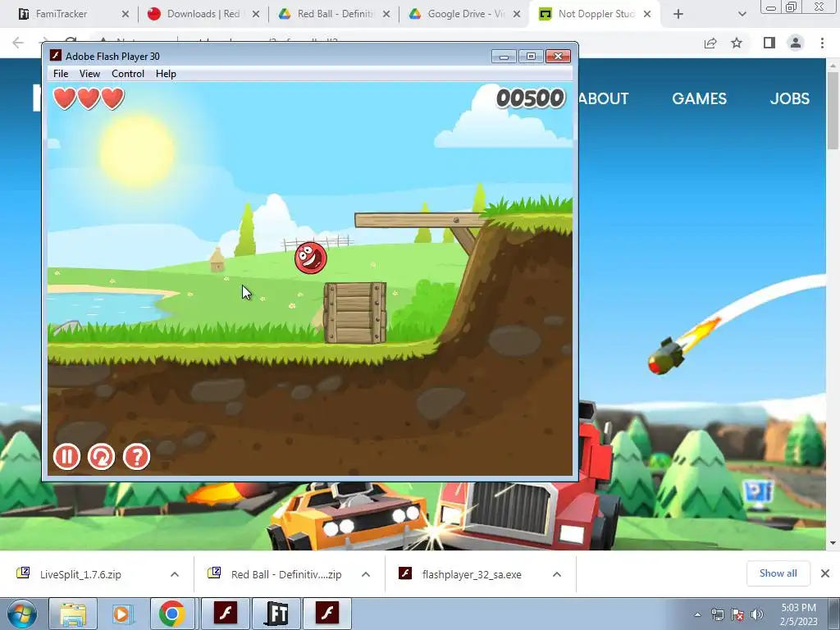Close the Red Ball - Definitive tab

[386, 14]
